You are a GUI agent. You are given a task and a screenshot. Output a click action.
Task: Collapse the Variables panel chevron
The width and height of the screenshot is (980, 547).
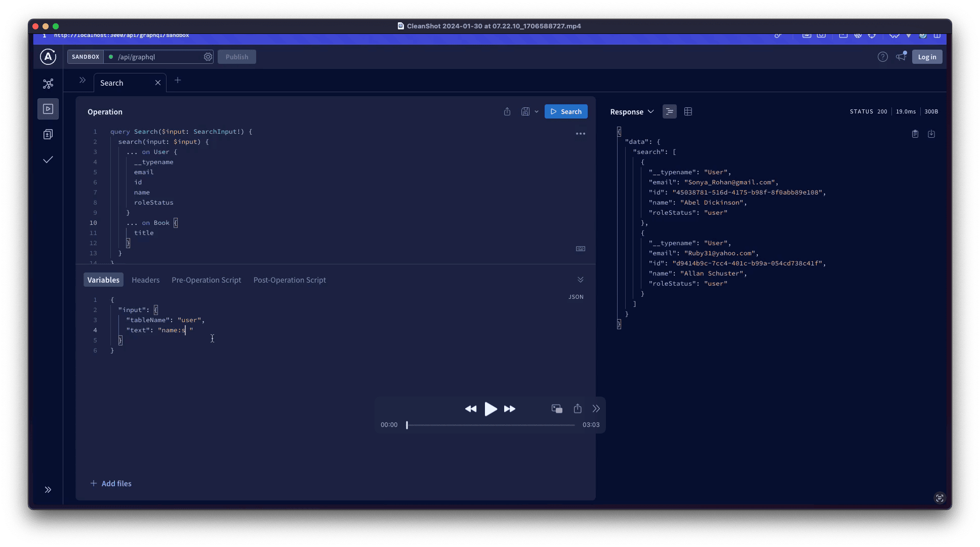[581, 280]
